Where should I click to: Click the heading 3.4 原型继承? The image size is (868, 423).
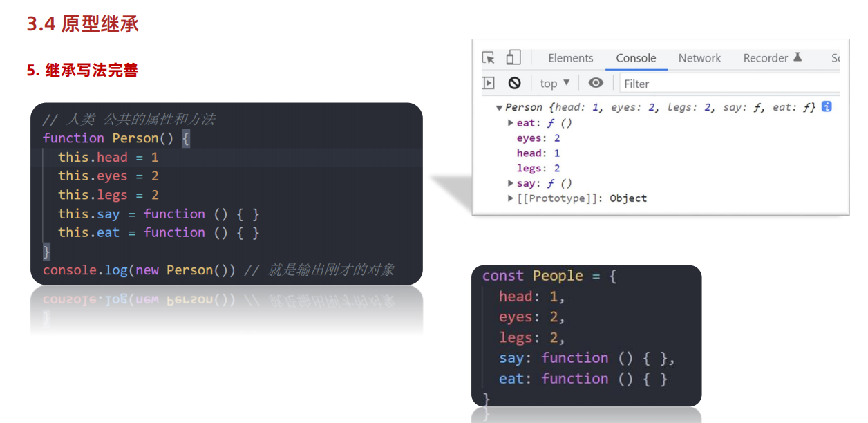point(83,24)
